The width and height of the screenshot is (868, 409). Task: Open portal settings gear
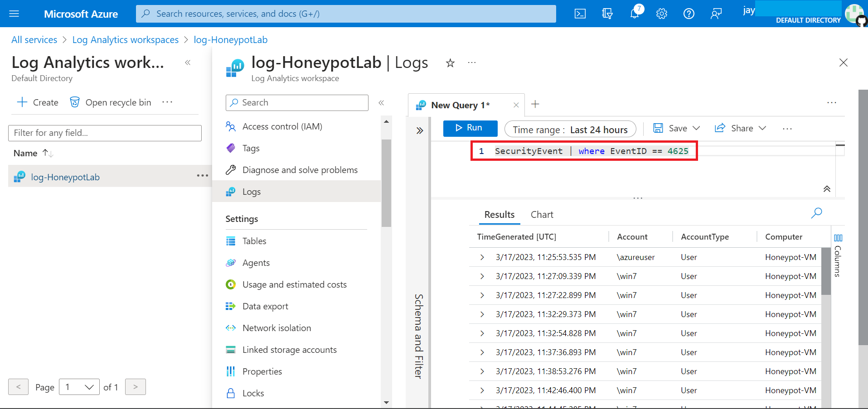(662, 14)
